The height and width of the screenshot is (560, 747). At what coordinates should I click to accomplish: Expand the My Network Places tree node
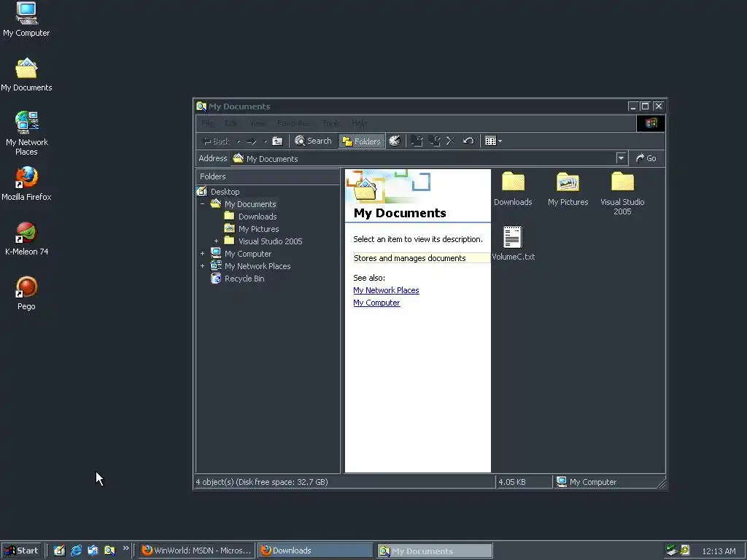[x=203, y=265]
